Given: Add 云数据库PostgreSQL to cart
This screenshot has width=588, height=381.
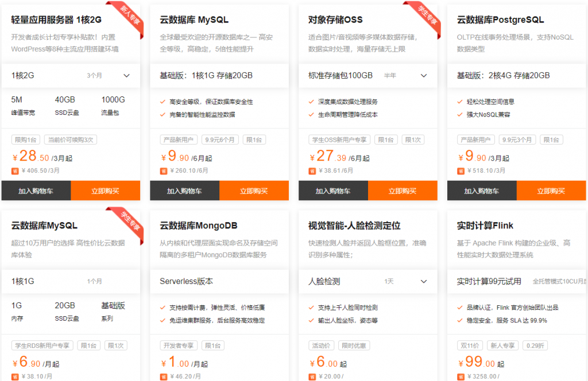Looking at the screenshot, I should (482, 190).
